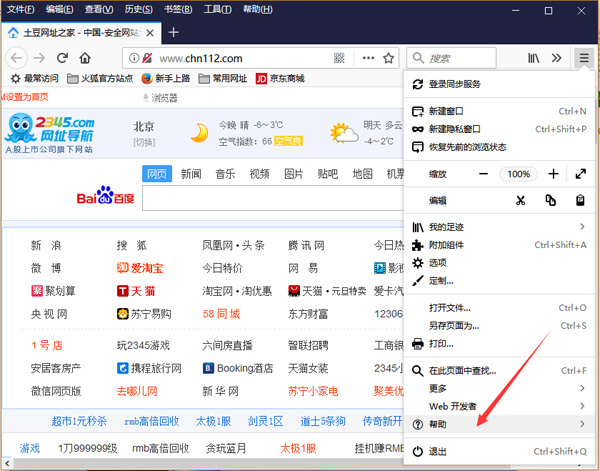This screenshot has height=471, width=600.
Task: Bookmark this page with the star
Action: pos(388,58)
